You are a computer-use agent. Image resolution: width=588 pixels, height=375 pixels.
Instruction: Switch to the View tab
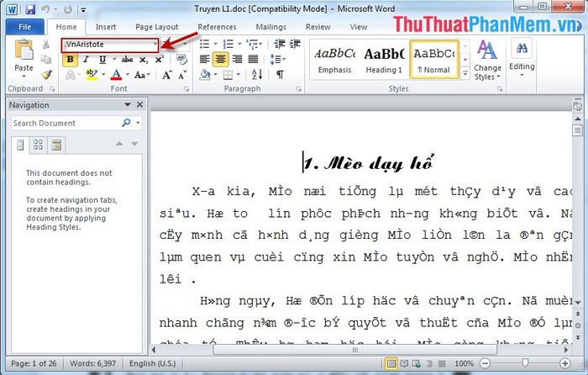point(359,27)
